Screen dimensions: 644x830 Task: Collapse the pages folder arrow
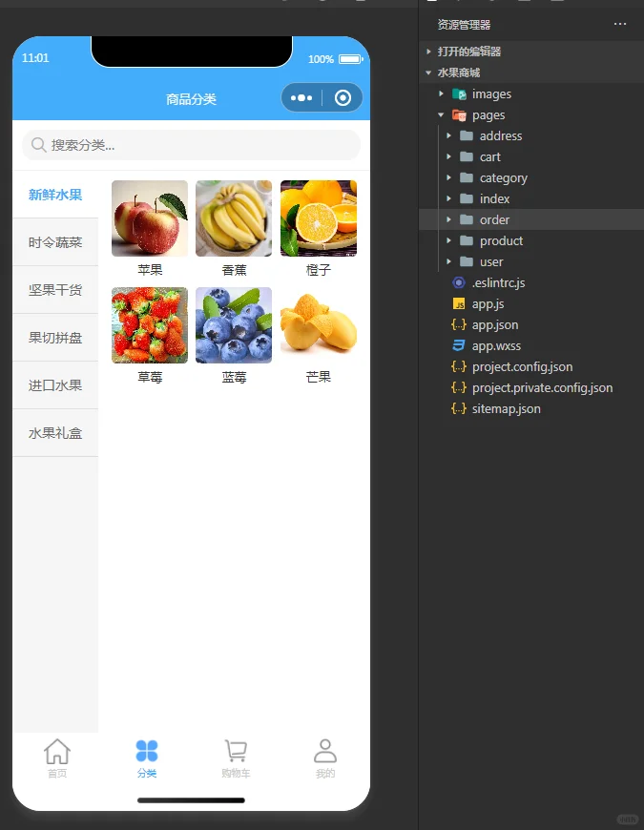442,114
